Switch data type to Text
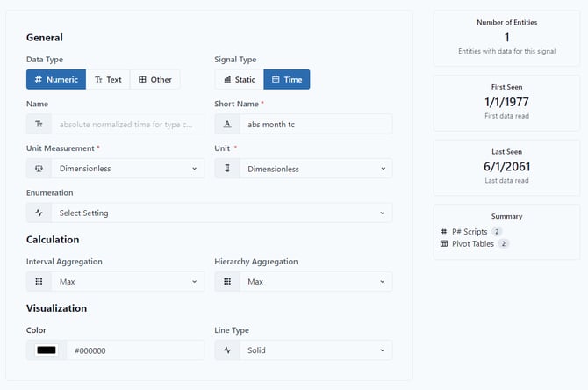Screen dimensions: 588x390 click(108, 80)
